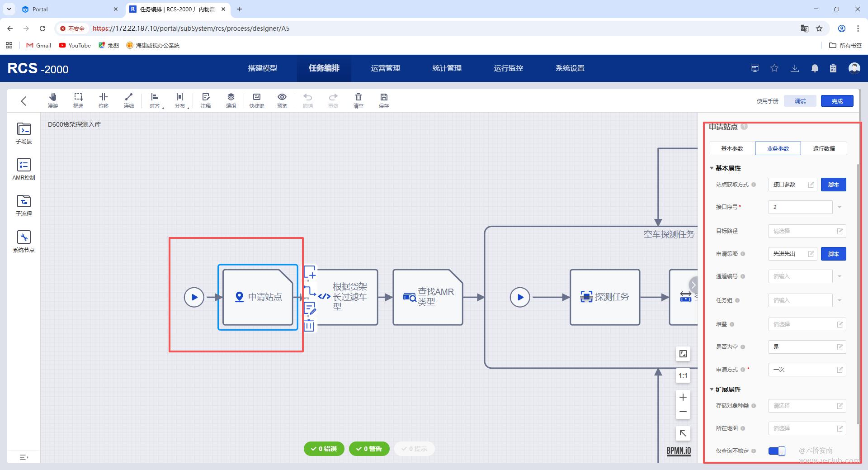Click the 注释 annotation tool icon

pos(206,100)
